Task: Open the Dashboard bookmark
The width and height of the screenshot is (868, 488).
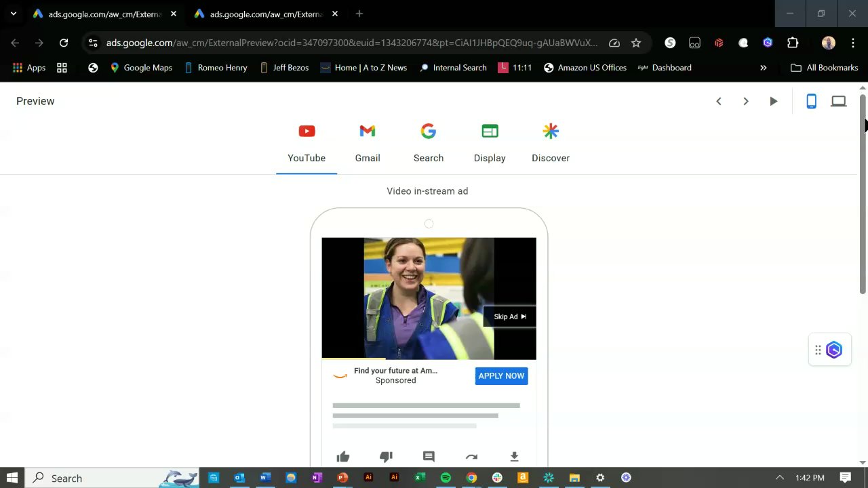Action: point(665,68)
